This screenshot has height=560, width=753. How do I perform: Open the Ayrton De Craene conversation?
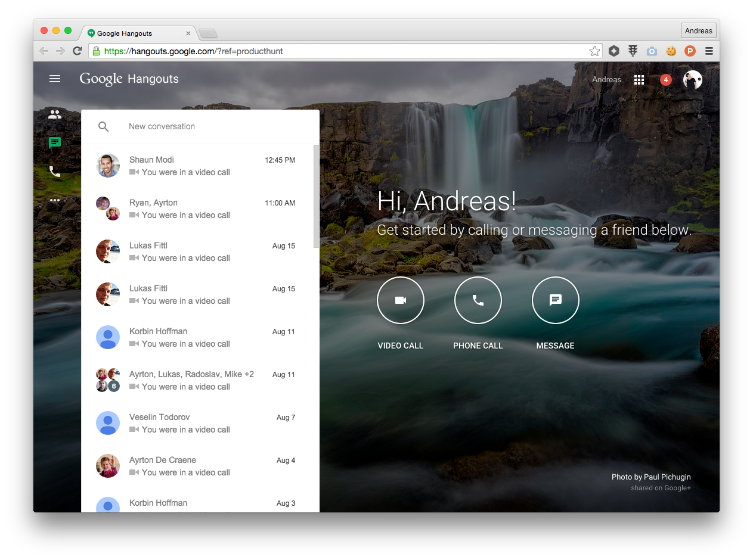click(x=197, y=466)
